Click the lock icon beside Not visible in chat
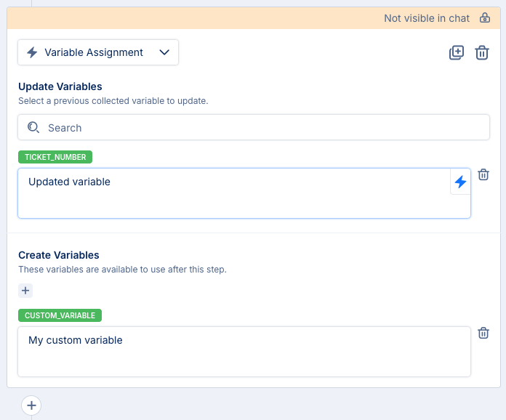This screenshot has width=506, height=420. pos(485,18)
